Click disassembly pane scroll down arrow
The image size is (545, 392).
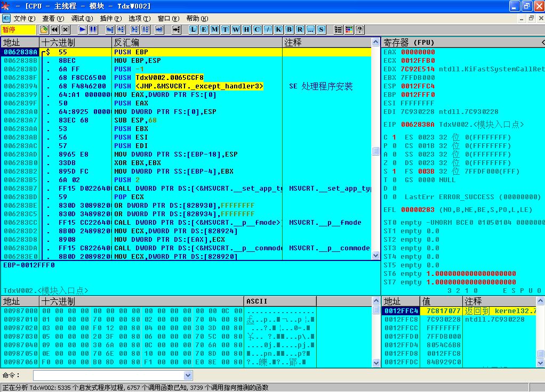point(376,256)
